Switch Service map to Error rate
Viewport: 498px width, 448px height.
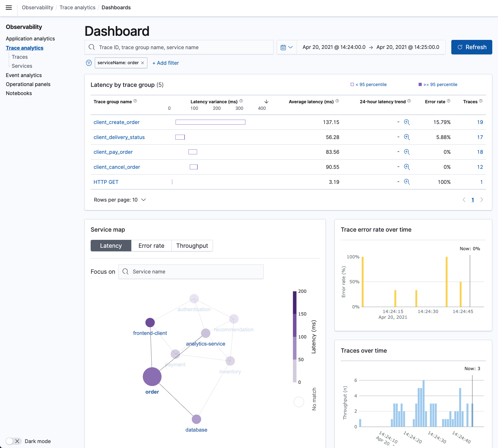tap(151, 246)
